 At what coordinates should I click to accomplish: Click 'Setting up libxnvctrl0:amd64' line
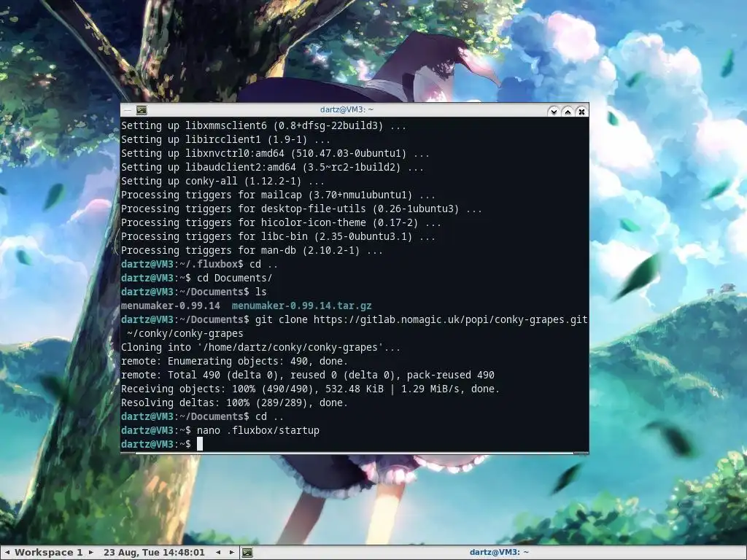pos(275,153)
